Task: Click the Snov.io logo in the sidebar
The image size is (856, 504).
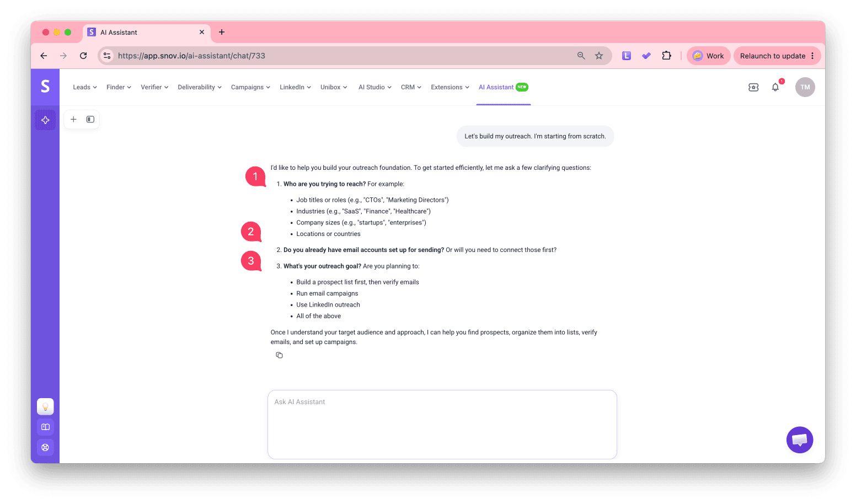Action: pos(45,87)
